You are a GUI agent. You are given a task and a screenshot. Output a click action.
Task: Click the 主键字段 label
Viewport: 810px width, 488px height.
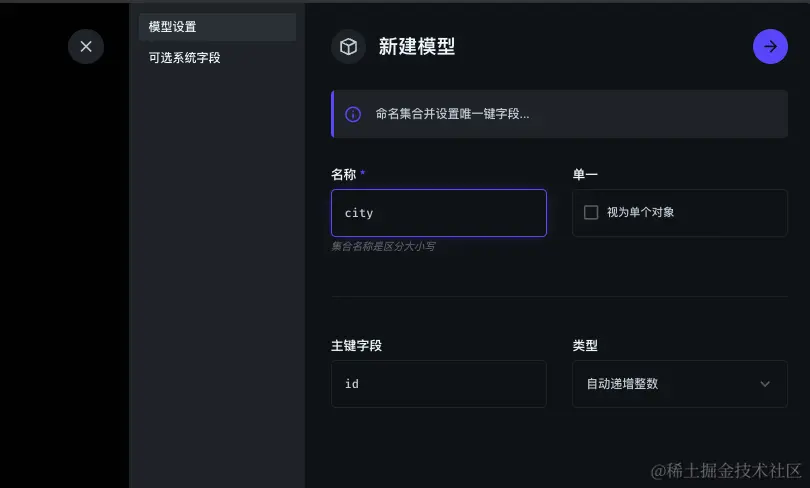[x=356, y=345]
